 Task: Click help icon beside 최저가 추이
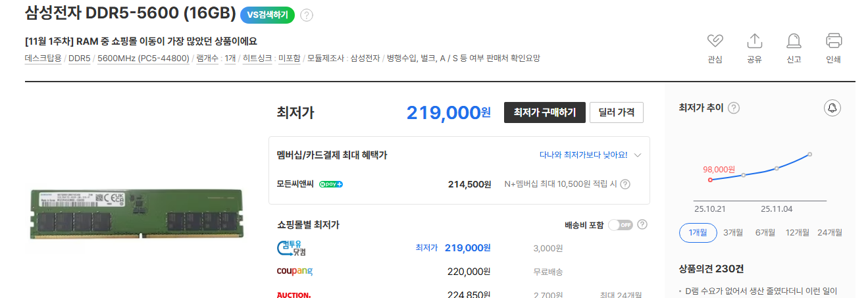pos(734,108)
